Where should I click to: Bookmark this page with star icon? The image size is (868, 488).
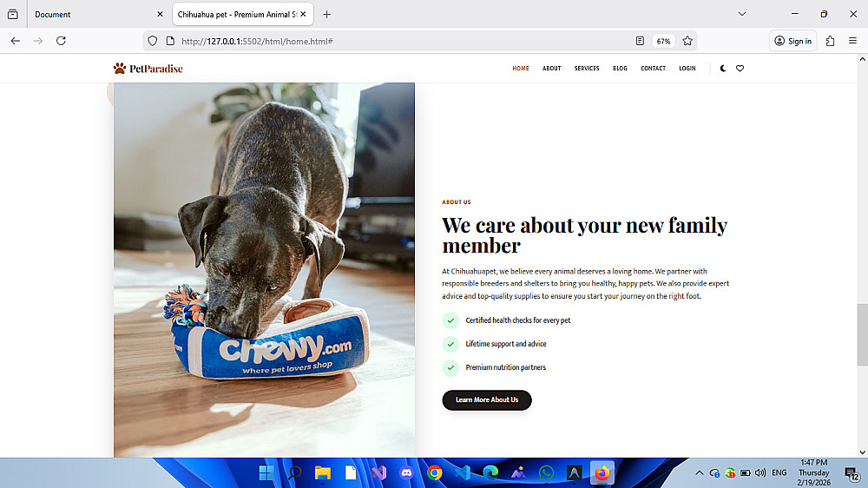687,41
